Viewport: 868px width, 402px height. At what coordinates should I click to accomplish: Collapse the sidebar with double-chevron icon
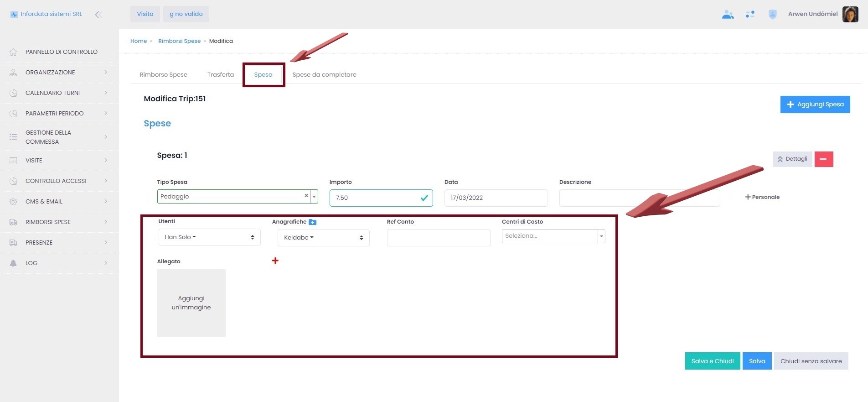98,15
